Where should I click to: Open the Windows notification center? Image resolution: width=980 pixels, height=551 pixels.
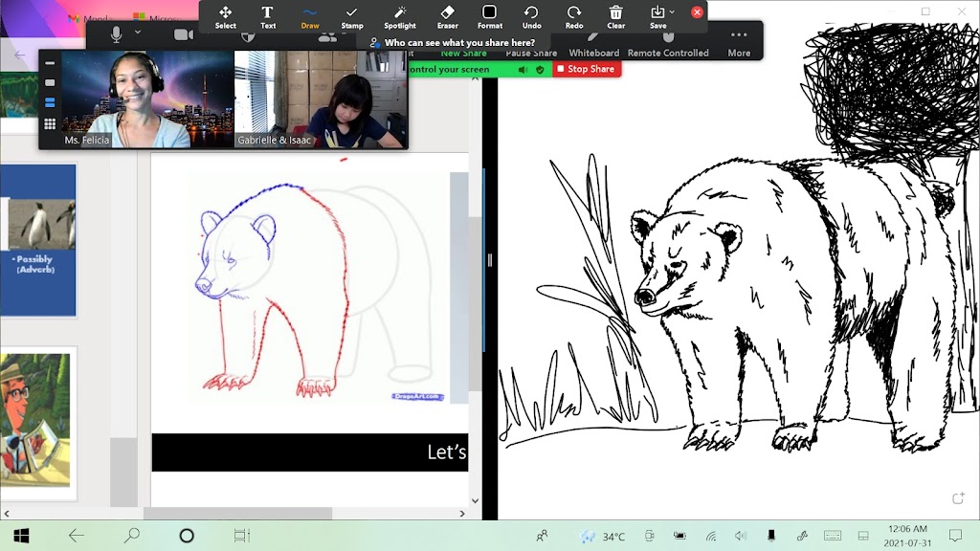pos(956,536)
